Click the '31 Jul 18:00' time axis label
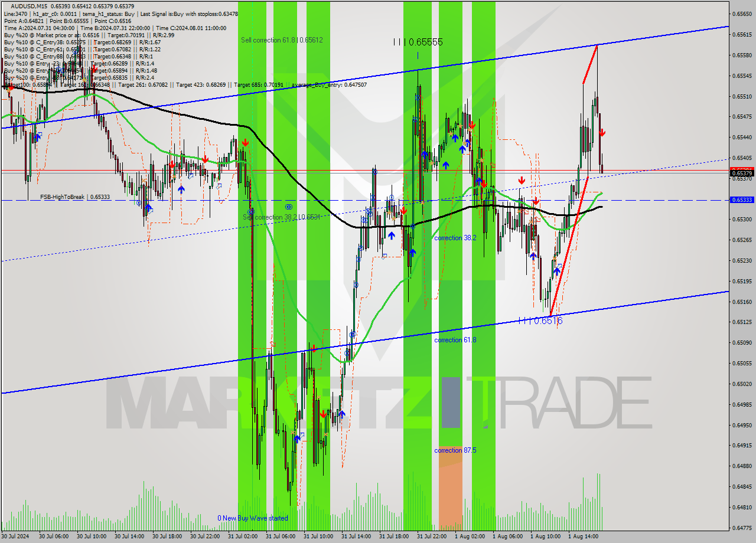The height and width of the screenshot is (543, 756). [394, 537]
